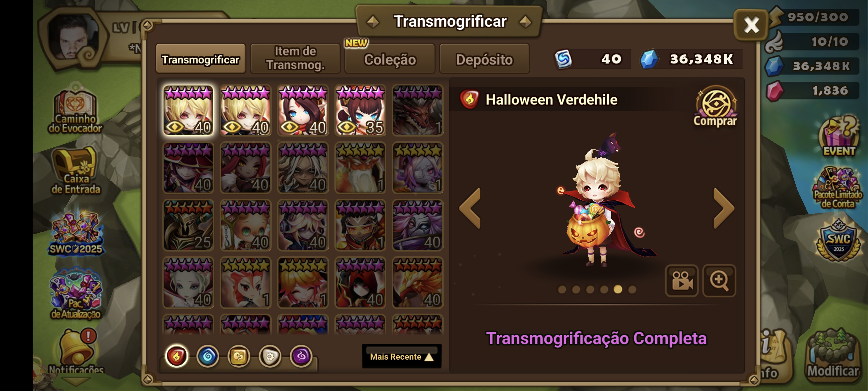Open the Caixa de Entrada chest
Viewport: 868px width, 391px height.
tap(76, 171)
